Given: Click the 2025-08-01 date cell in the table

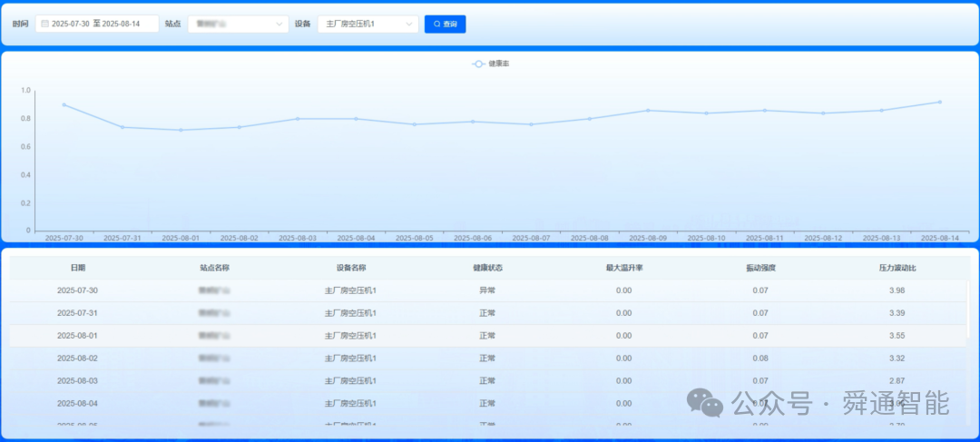Looking at the screenshot, I should 77,336.
